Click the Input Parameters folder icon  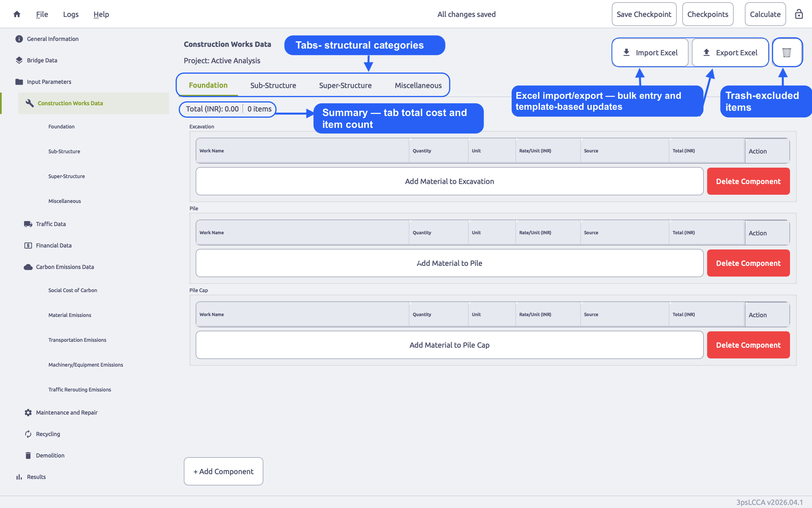pyautogui.click(x=19, y=82)
